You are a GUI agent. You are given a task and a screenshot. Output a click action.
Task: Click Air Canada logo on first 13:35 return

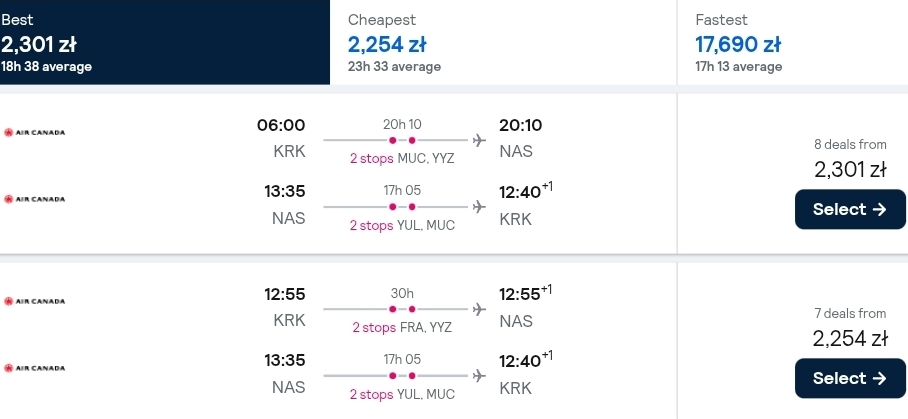pos(35,199)
